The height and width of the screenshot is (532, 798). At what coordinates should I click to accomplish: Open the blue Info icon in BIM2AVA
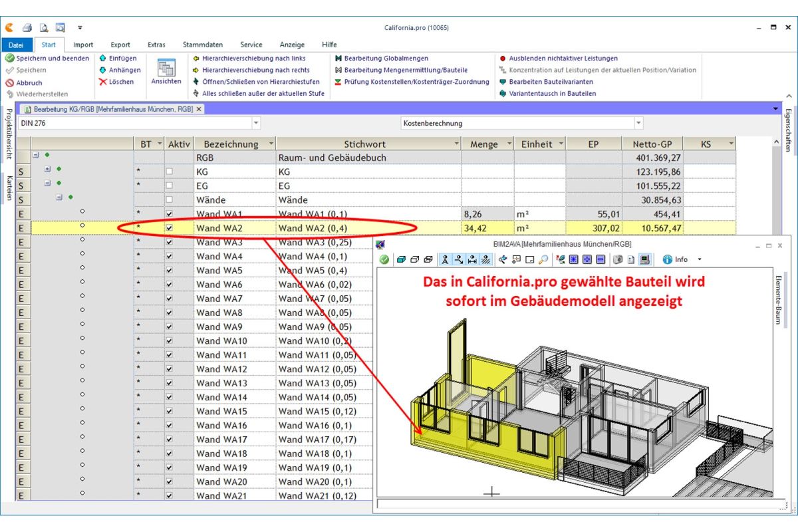coord(667,259)
